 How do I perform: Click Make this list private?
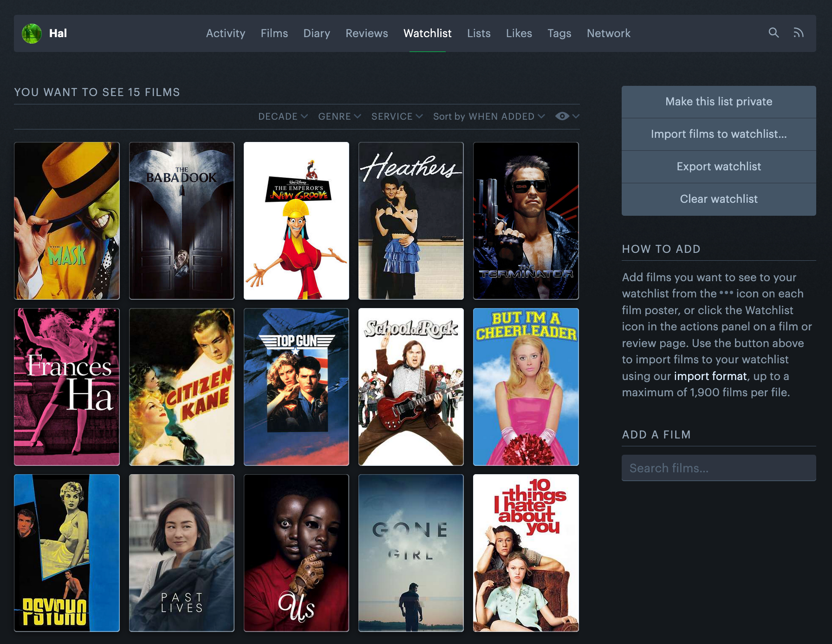pos(718,102)
